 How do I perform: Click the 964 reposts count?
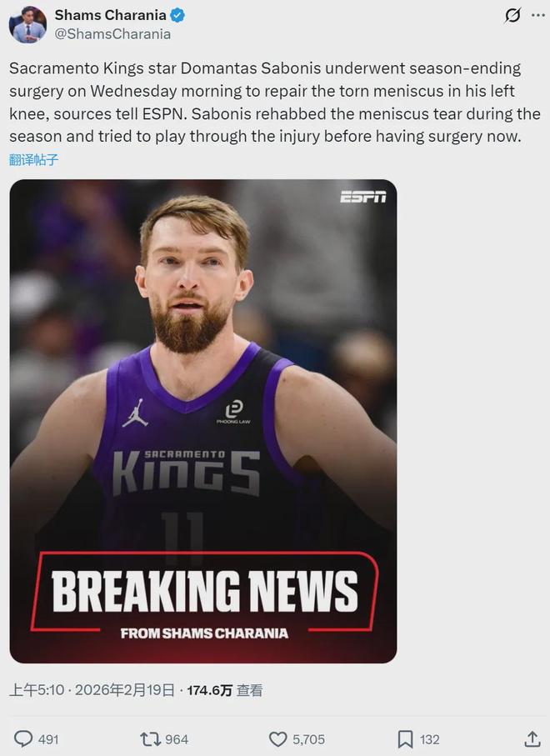tap(177, 739)
